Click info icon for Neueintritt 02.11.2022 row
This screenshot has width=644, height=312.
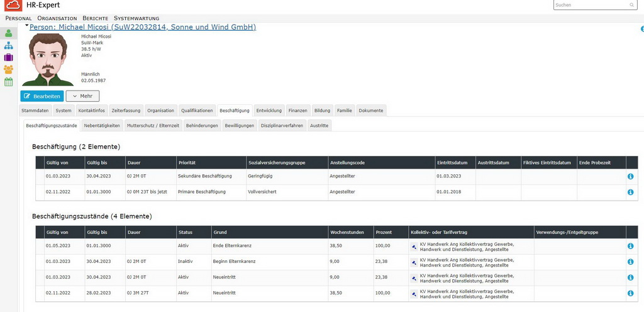point(630,293)
